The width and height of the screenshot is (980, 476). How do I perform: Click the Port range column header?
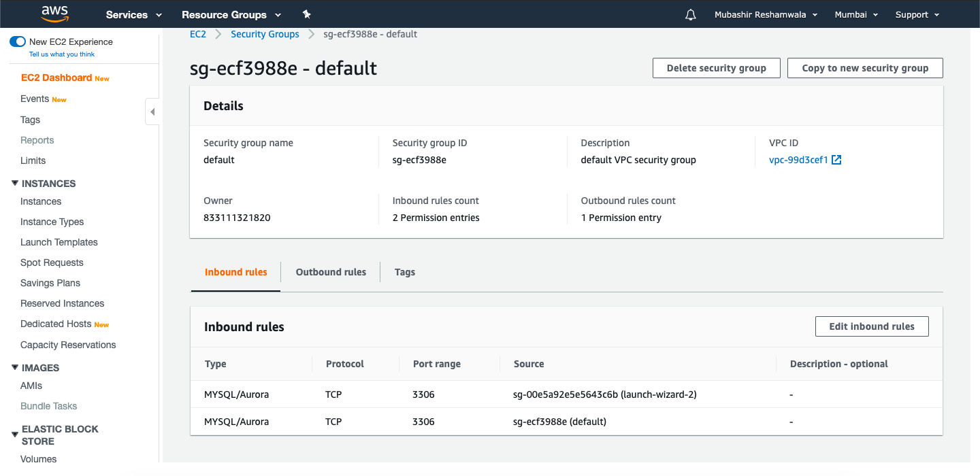(x=436, y=364)
